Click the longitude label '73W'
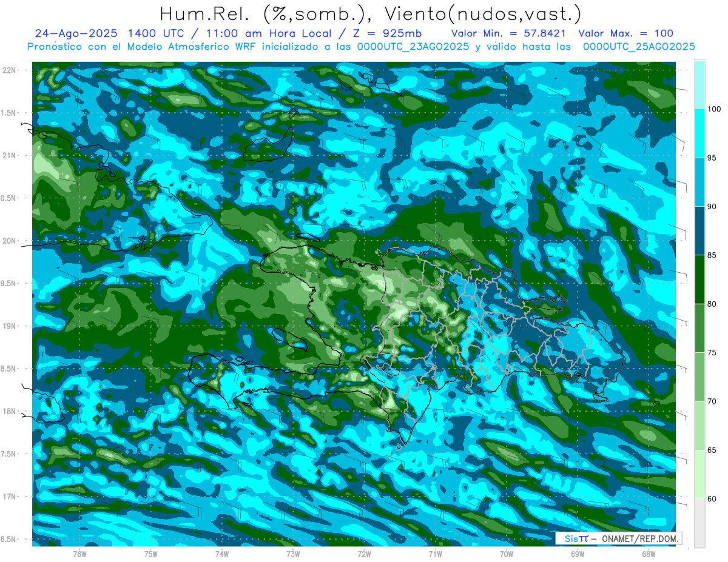Viewport: 728px width, 562px height. (293, 554)
